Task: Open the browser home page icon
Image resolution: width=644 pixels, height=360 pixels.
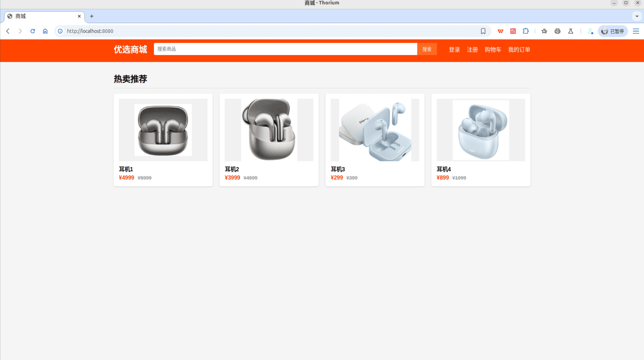Action: (x=45, y=31)
